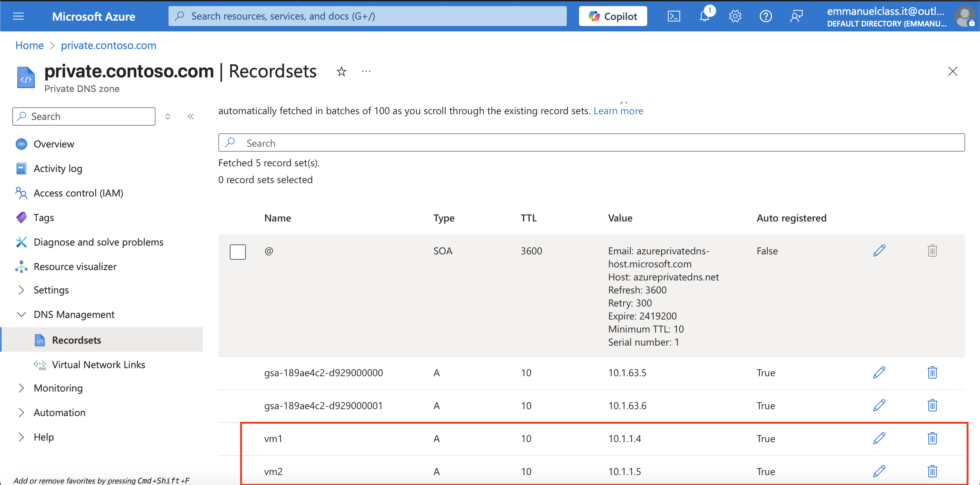Viewport: 980px width, 485px height.
Task: Open the help question mark menu
Action: pyautogui.click(x=766, y=16)
